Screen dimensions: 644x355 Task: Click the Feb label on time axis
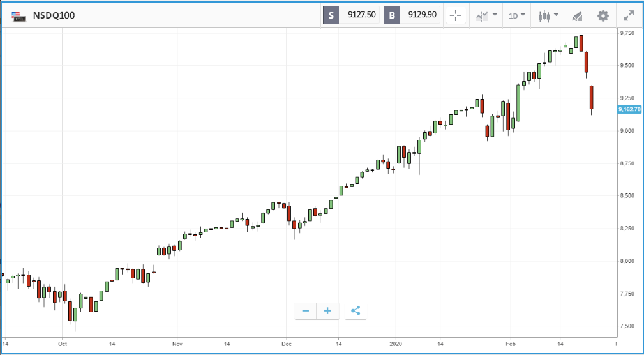511,344
